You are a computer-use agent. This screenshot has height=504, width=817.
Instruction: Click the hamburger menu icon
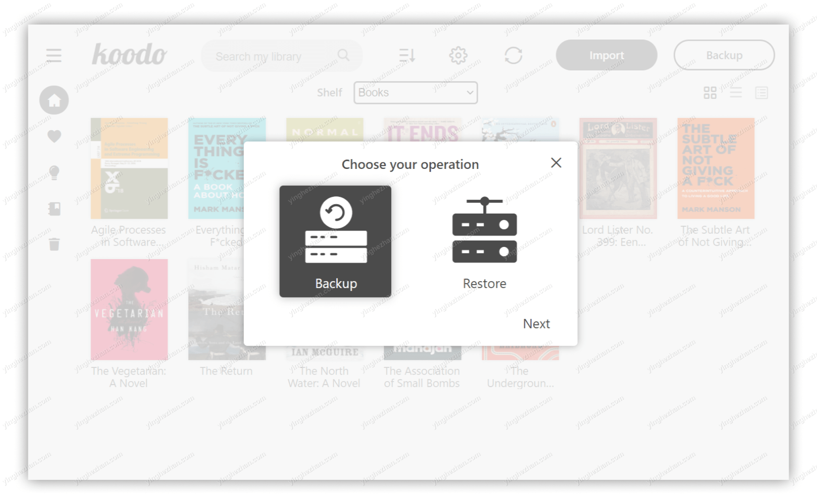[x=54, y=55]
